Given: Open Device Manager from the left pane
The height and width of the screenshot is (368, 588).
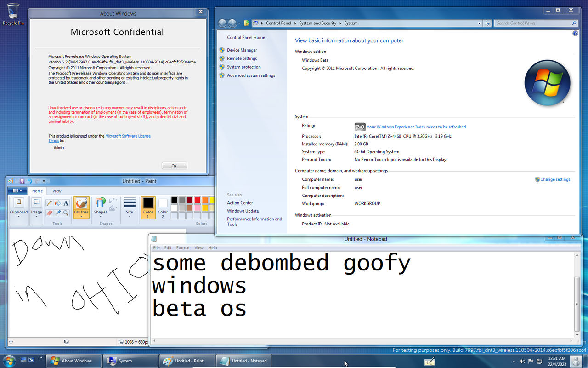Looking at the screenshot, I should click(x=242, y=50).
